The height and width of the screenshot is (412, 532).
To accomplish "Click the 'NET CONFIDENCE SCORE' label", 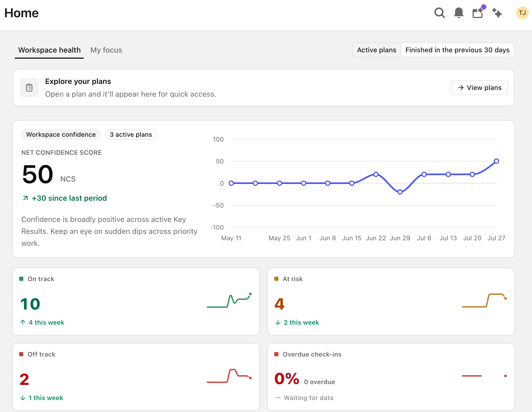I will pos(62,152).
